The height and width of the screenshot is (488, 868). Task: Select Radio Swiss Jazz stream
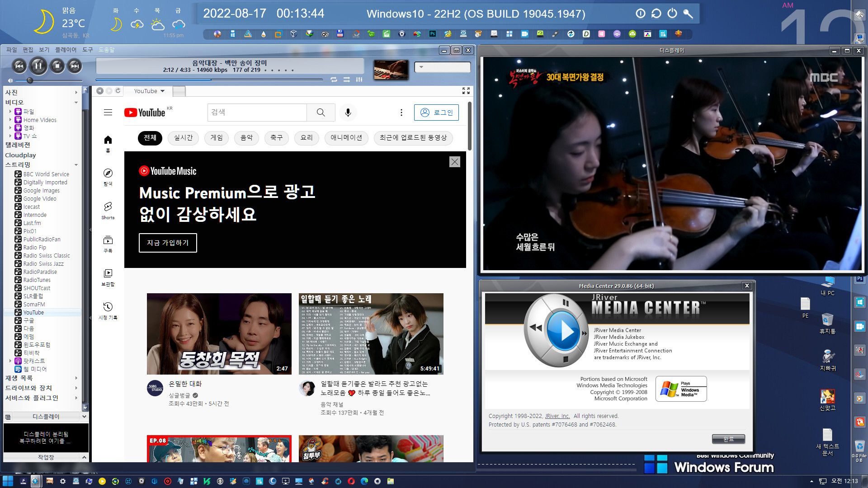click(x=43, y=263)
